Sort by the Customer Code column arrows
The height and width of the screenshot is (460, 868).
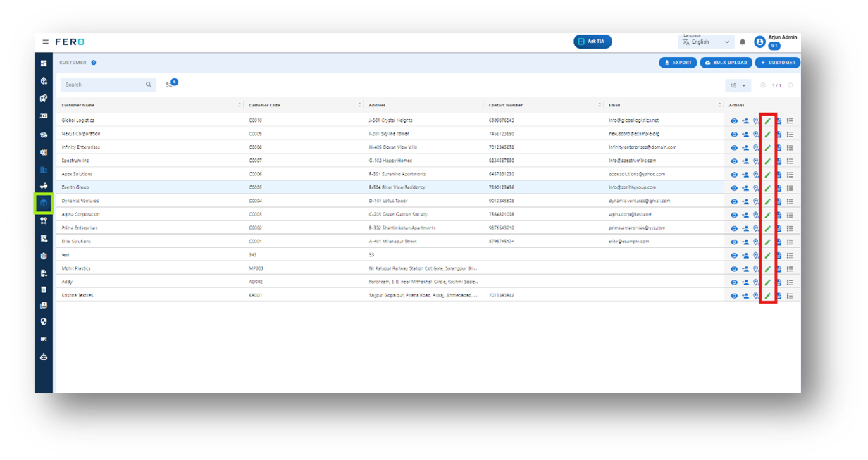pyautogui.click(x=360, y=106)
